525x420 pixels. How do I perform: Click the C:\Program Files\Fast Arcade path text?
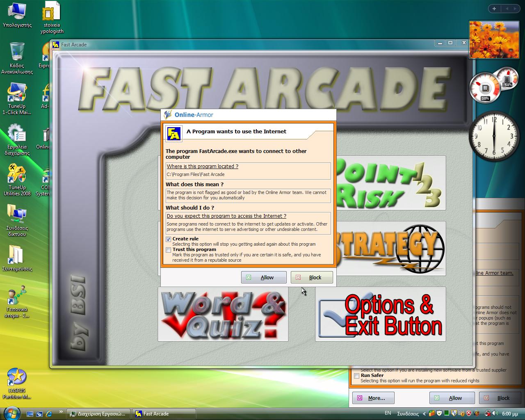click(x=196, y=174)
